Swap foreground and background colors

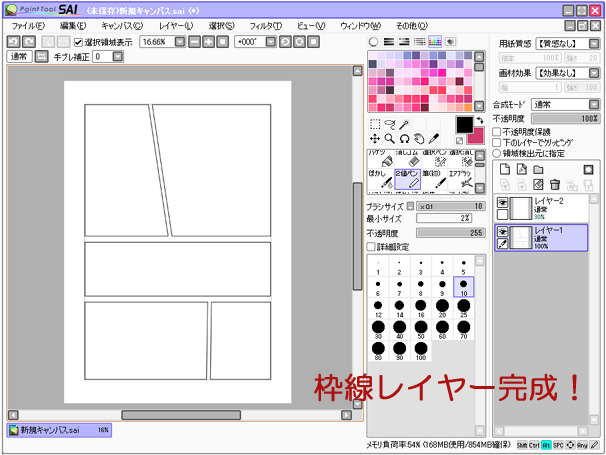480,120
